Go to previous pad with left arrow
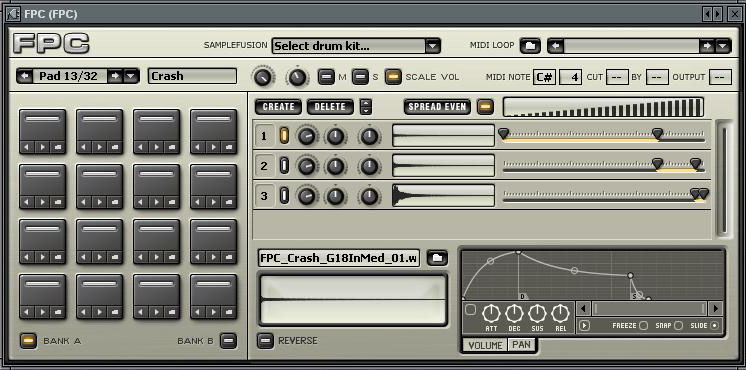 click(x=25, y=76)
